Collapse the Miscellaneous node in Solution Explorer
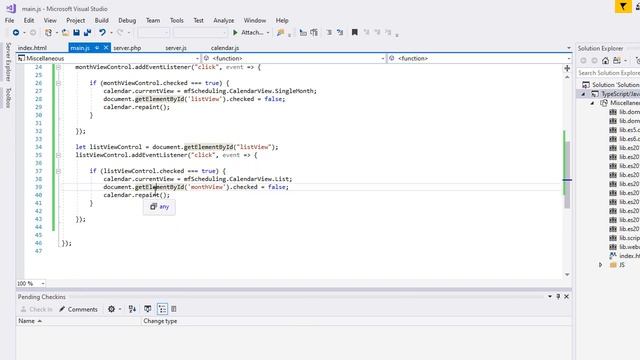 (x=592, y=103)
